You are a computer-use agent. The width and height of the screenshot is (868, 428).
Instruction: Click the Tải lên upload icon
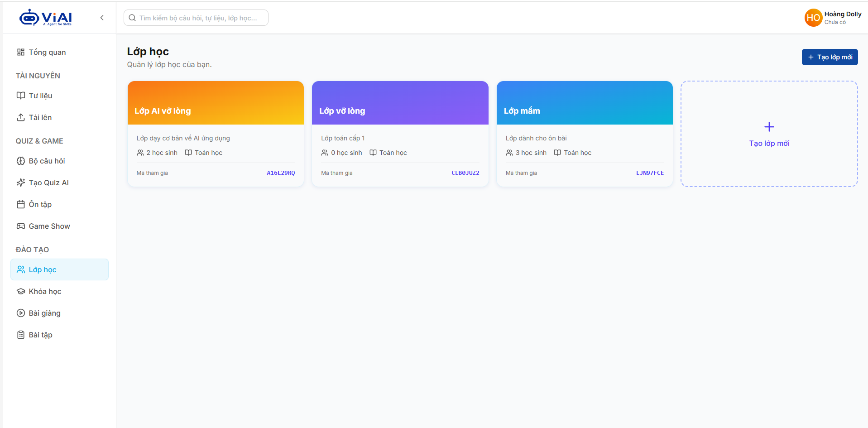[21, 117]
